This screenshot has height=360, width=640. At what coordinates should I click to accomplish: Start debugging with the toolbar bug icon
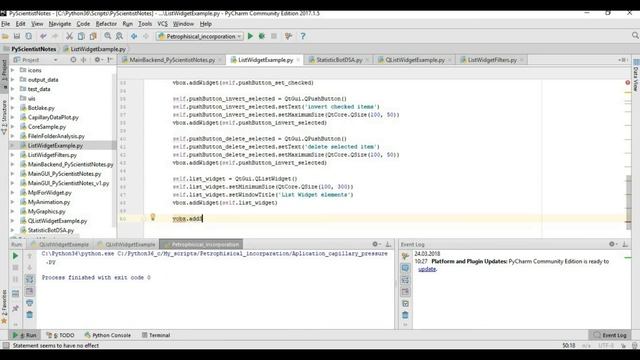click(262, 36)
